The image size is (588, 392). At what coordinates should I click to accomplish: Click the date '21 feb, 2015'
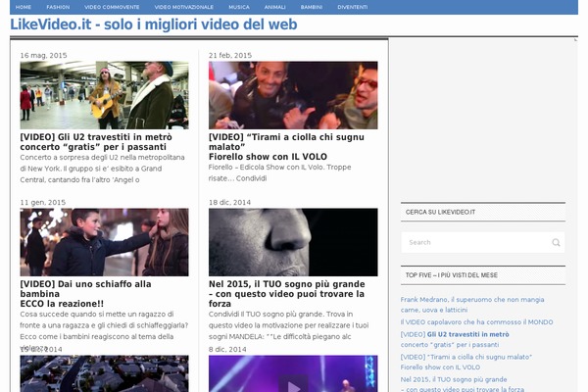(x=230, y=56)
